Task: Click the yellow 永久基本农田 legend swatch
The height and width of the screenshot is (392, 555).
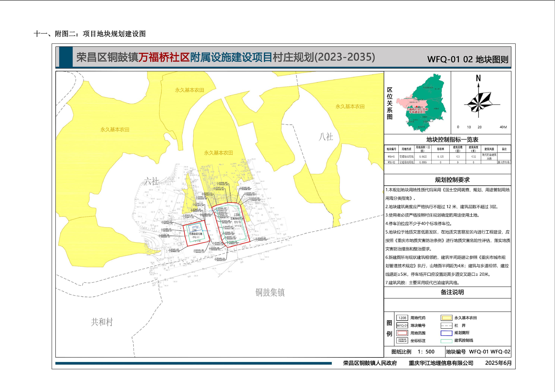Action: (446, 318)
